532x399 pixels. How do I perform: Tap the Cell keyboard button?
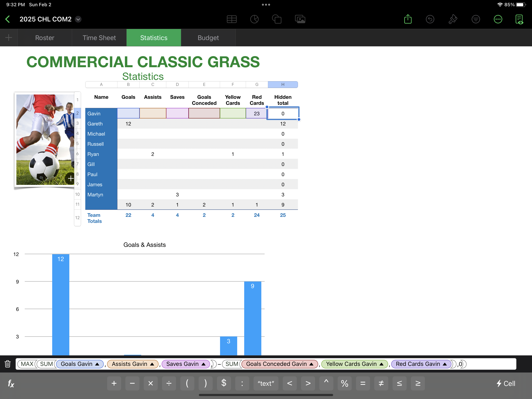coord(506,383)
